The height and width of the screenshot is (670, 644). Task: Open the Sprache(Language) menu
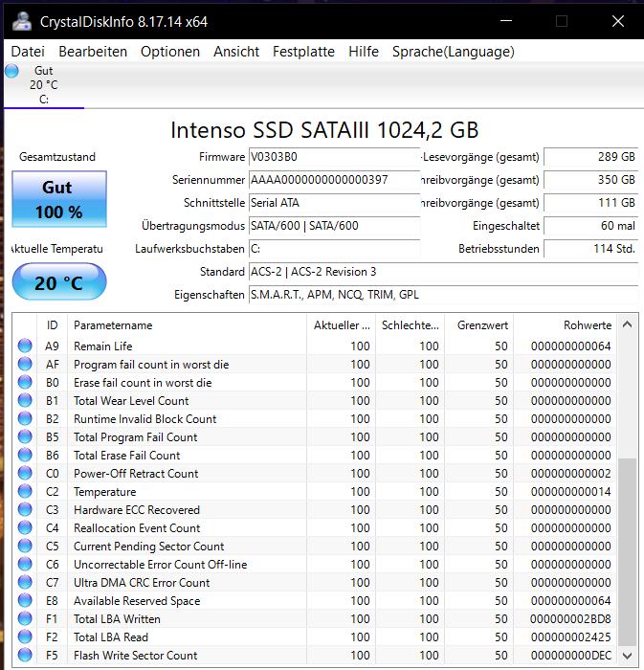454,52
